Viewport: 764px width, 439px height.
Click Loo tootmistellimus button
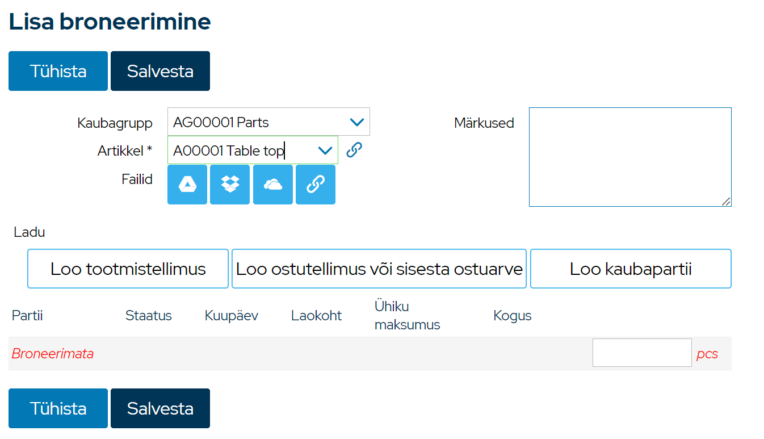coord(128,269)
